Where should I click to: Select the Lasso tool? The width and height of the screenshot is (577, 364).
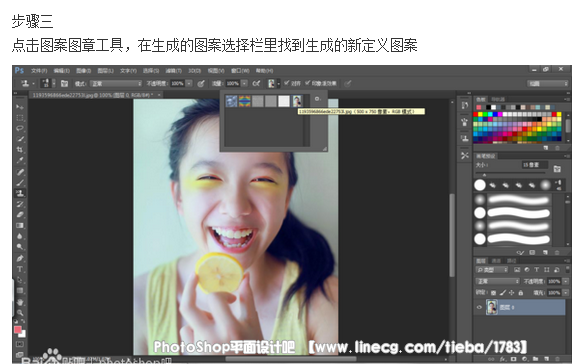20,128
